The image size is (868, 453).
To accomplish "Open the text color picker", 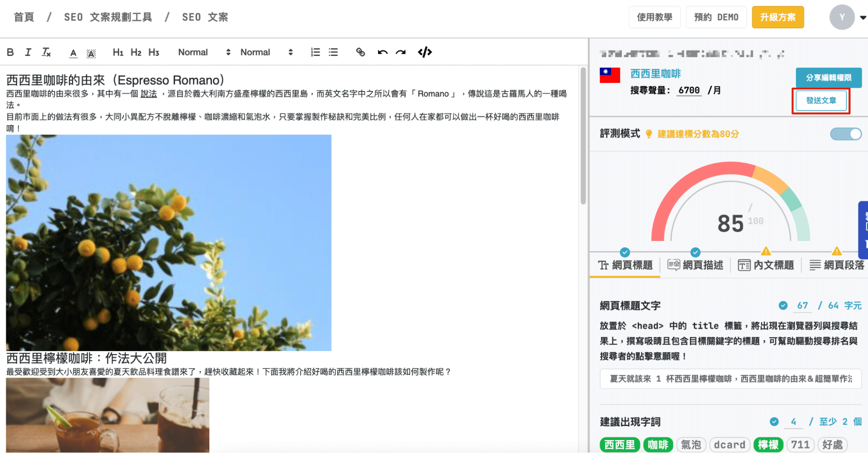I will click(73, 53).
